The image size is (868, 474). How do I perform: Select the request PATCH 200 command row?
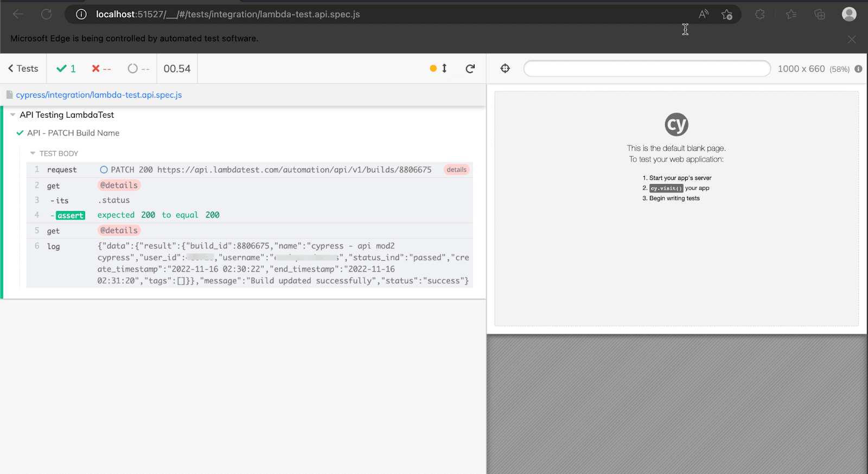pos(250,170)
